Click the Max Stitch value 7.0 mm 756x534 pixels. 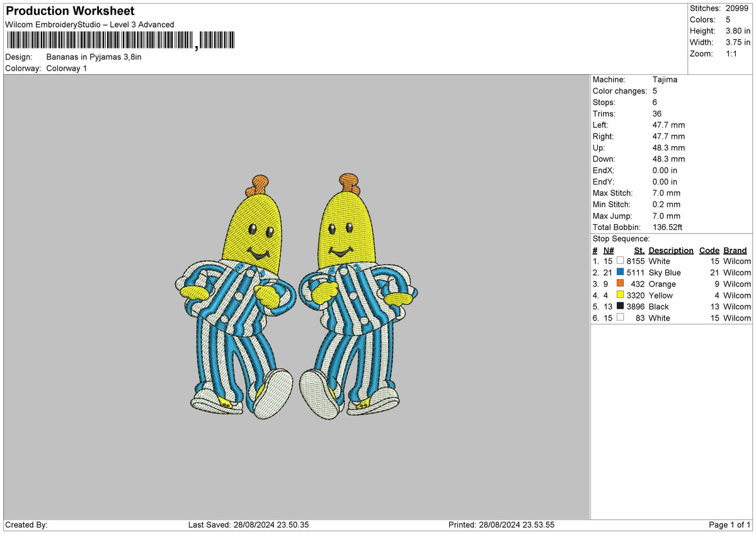click(x=667, y=193)
